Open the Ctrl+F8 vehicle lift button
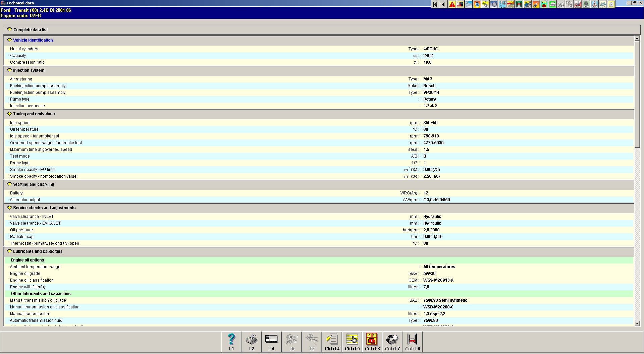 coord(412,342)
